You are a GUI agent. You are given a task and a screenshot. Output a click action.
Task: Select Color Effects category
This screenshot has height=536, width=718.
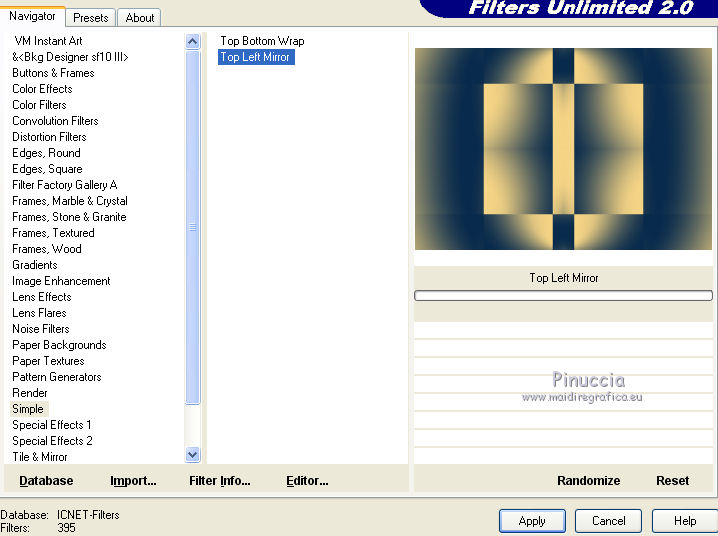point(42,89)
